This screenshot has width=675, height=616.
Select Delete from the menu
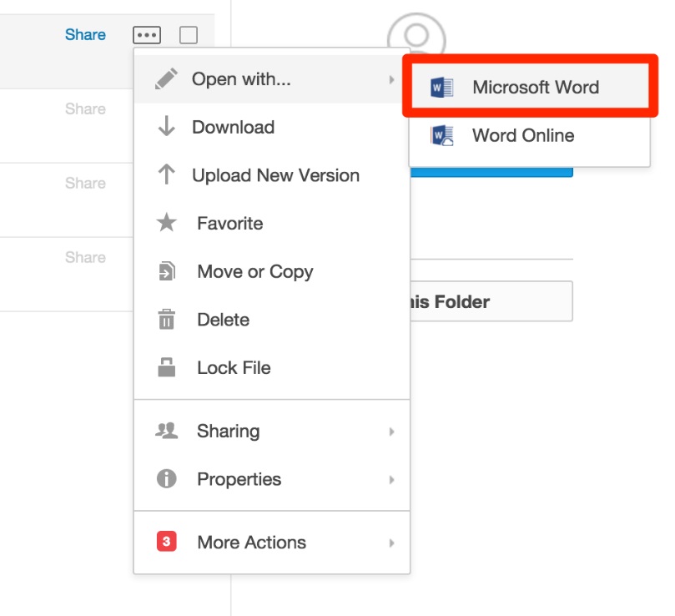point(272,320)
